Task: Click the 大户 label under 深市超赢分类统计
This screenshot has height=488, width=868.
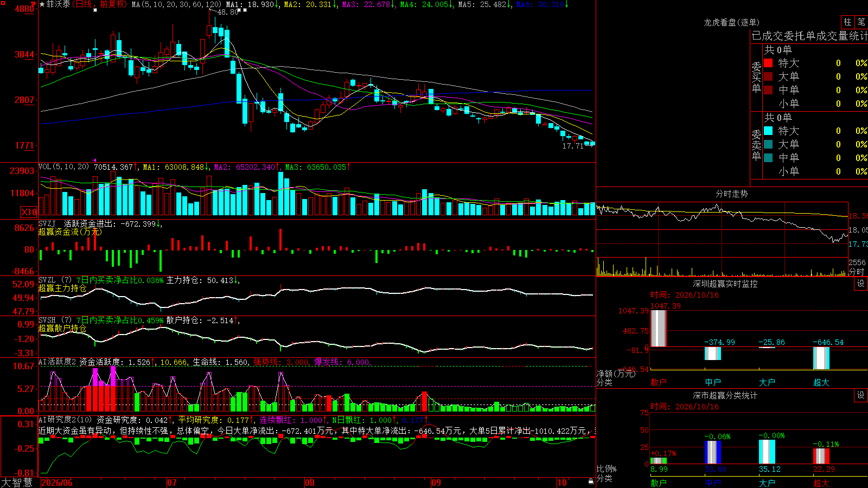Action: pyautogui.click(x=767, y=483)
